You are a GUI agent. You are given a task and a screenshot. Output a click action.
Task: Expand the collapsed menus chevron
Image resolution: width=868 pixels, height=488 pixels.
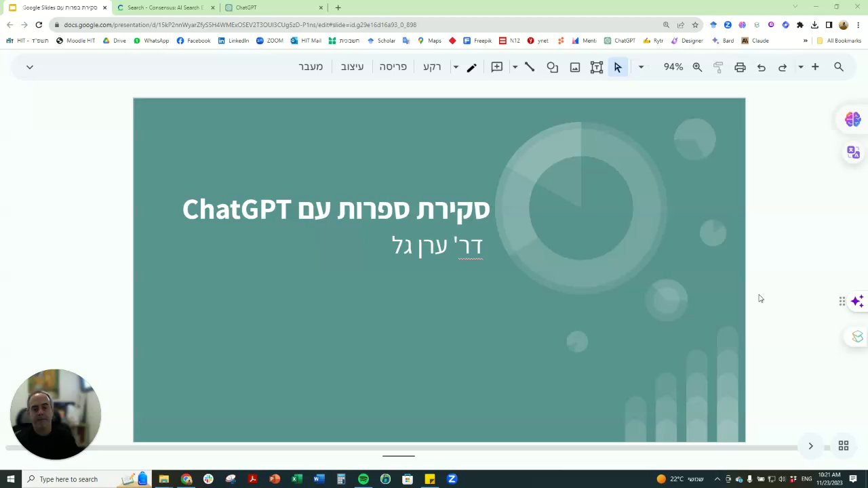pyautogui.click(x=29, y=67)
